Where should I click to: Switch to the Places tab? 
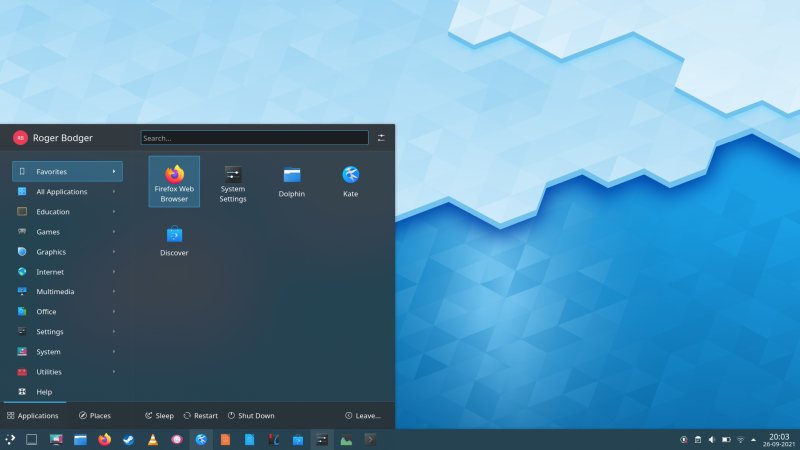95,416
